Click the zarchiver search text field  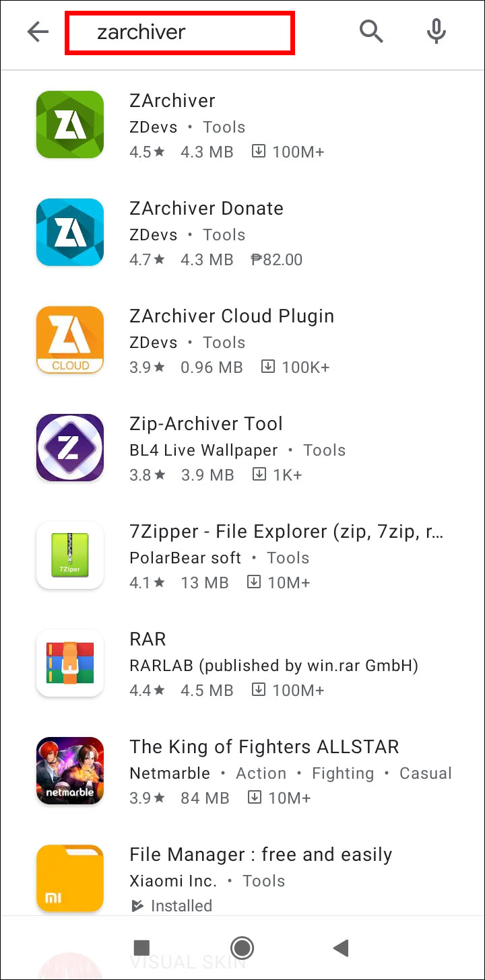pos(179,32)
